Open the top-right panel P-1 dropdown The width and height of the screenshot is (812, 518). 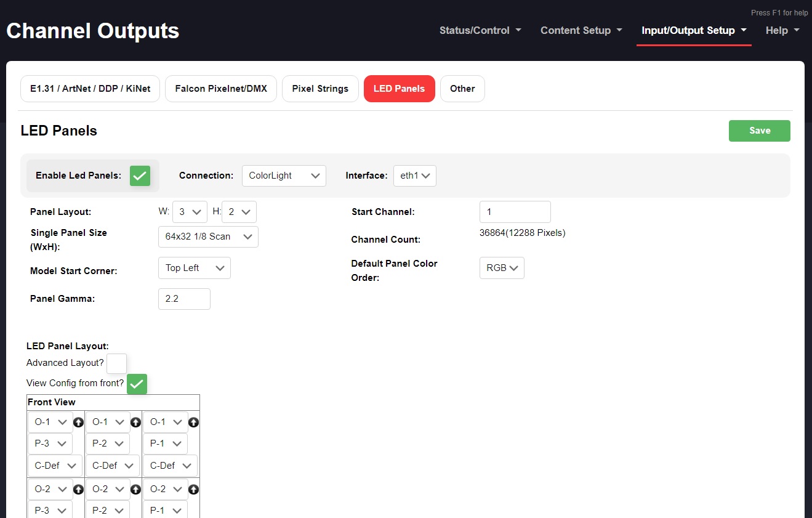tap(166, 444)
